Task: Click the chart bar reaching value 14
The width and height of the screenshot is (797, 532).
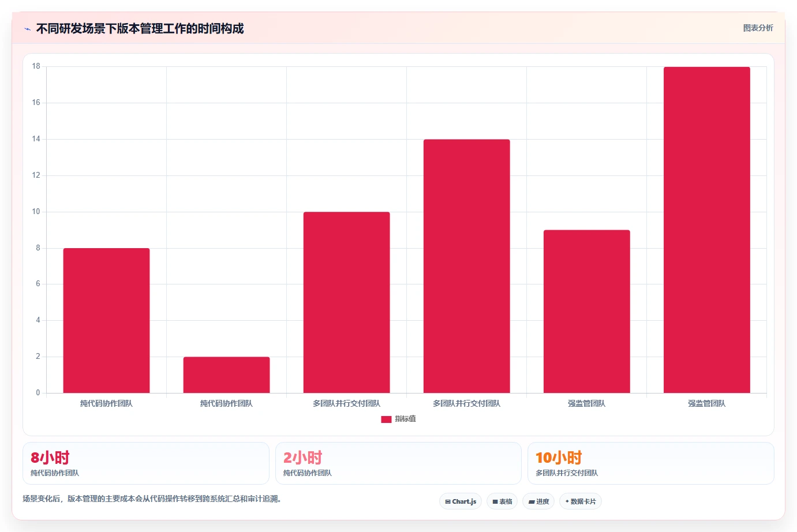Action: pyautogui.click(x=466, y=266)
